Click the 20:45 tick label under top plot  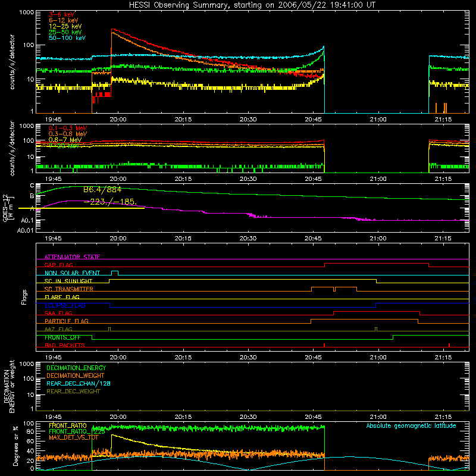(x=314, y=120)
